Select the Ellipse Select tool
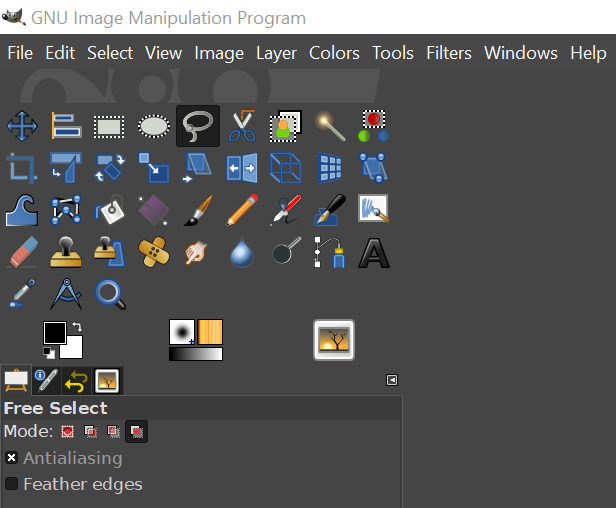Image resolution: width=616 pixels, height=508 pixels. [154, 126]
